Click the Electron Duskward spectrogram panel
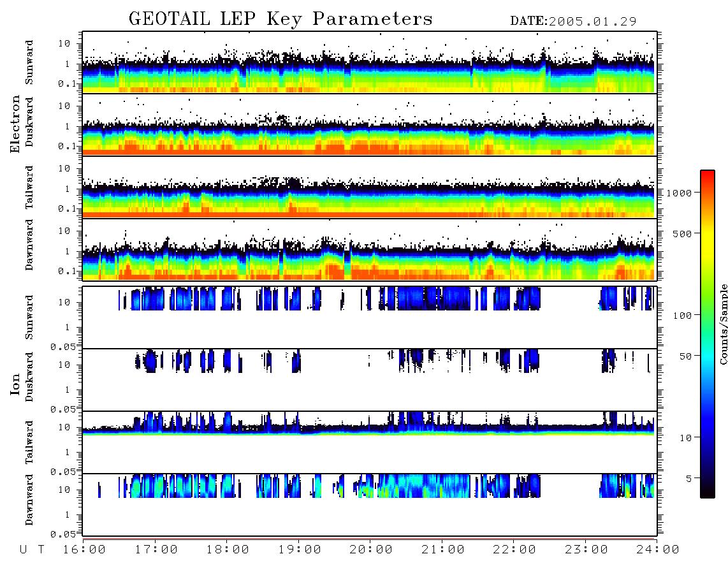728x561 pixels. tap(370, 124)
